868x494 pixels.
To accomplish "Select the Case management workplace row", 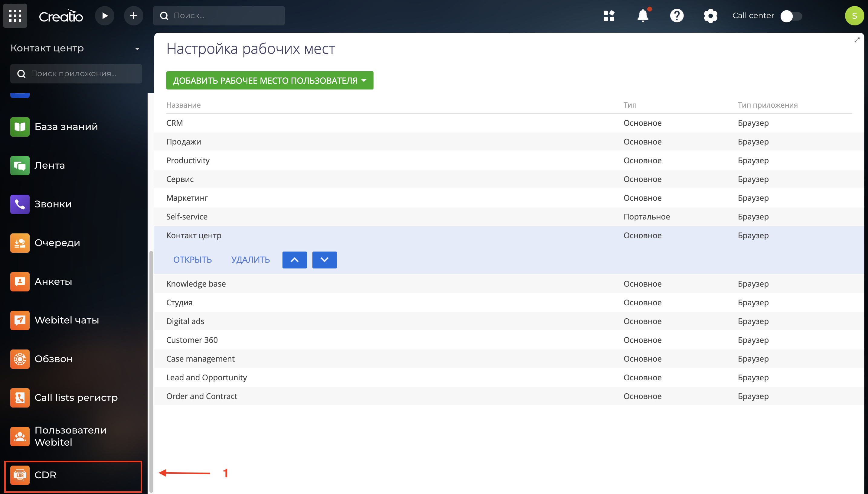I will tap(509, 359).
